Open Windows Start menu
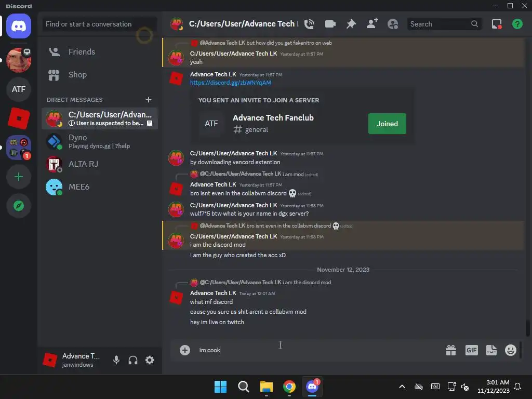 tap(220, 387)
